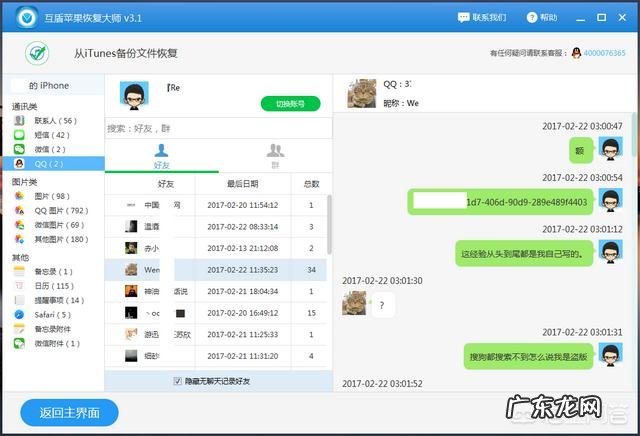Click the QQ penguin customer service icon
The image size is (640, 436).
tap(576, 53)
